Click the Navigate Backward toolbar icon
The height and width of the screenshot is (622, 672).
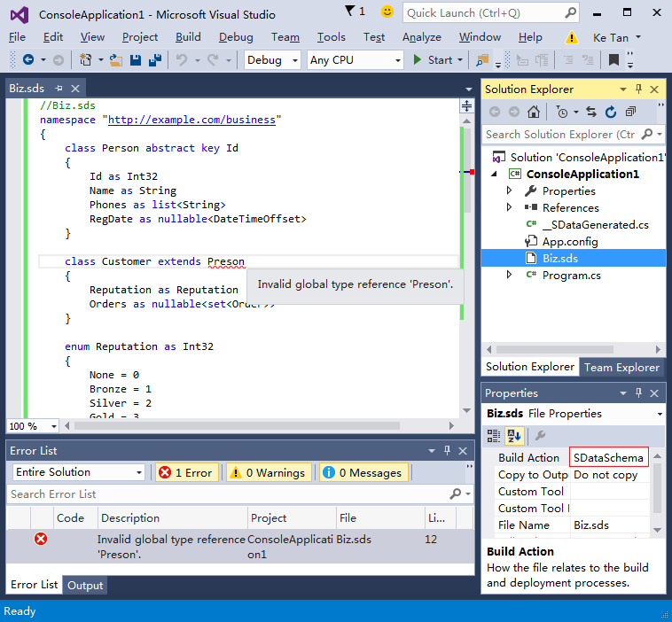tap(28, 59)
